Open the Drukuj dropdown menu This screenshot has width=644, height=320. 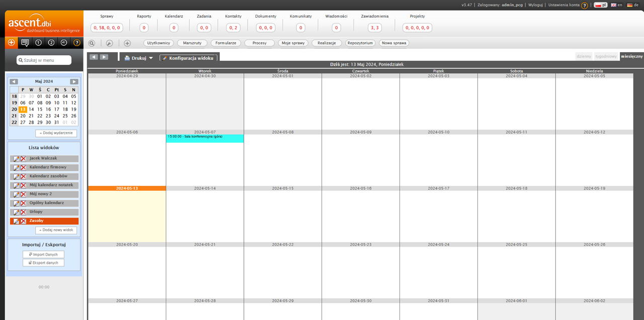139,58
